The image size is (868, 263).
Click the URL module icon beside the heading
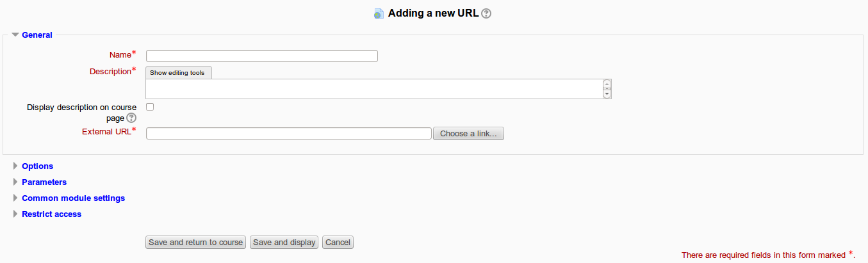coord(379,13)
